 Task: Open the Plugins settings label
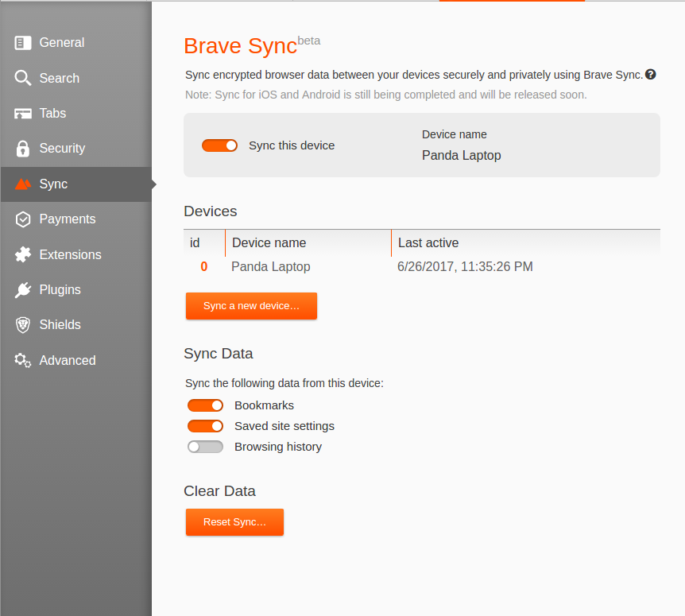point(60,289)
